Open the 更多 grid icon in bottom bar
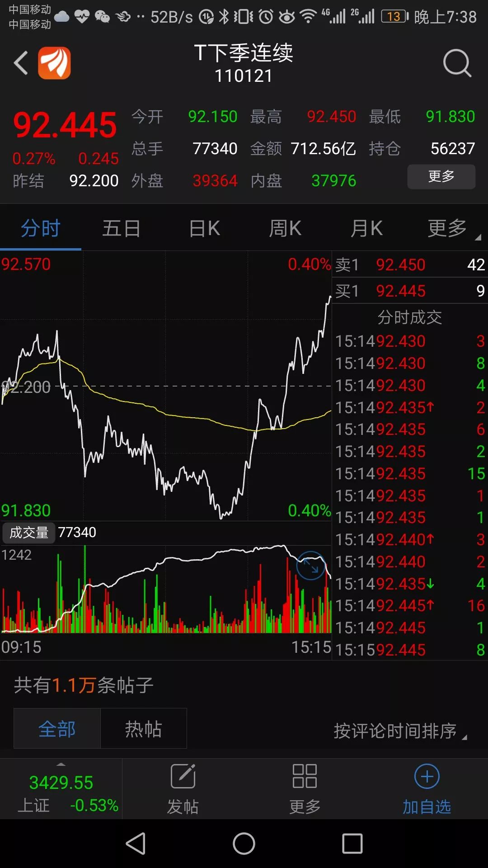The height and width of the screenshot is (868, 488). (305, 776)
